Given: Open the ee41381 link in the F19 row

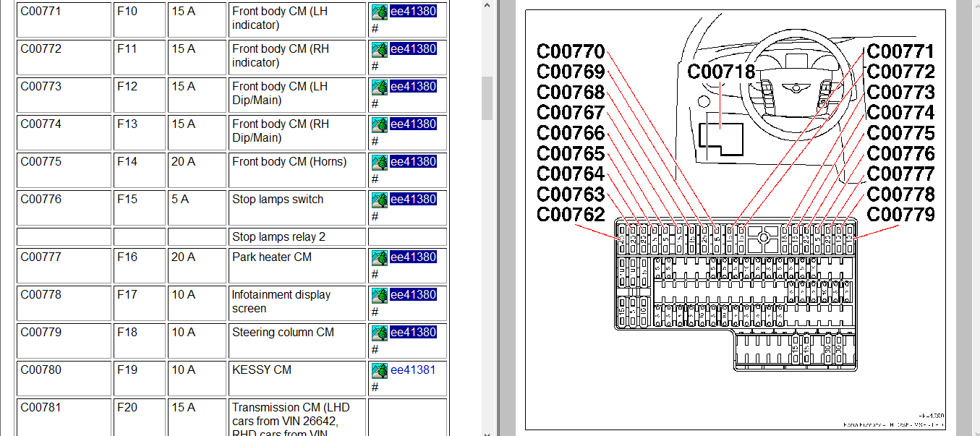Looking at the screenshot, I should coord(413,370).
